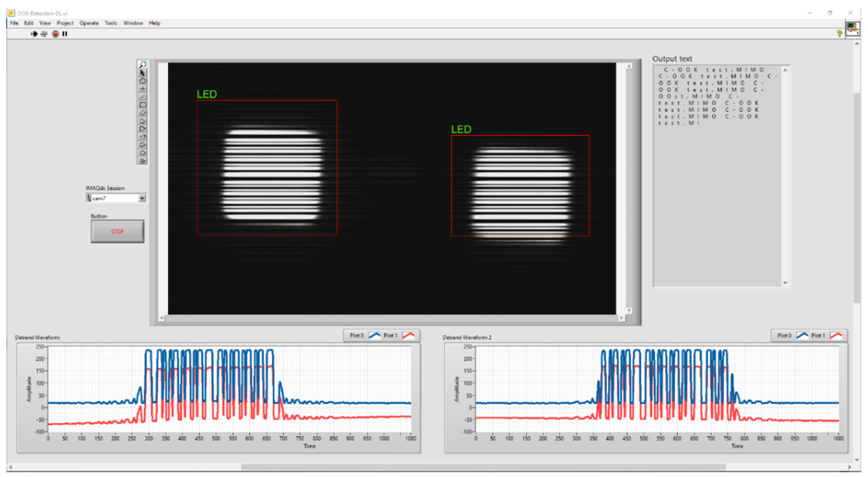The image size is (868, 477).
Task: Click the image display horizontal scroll right arrow
Action: click(622, 318)
